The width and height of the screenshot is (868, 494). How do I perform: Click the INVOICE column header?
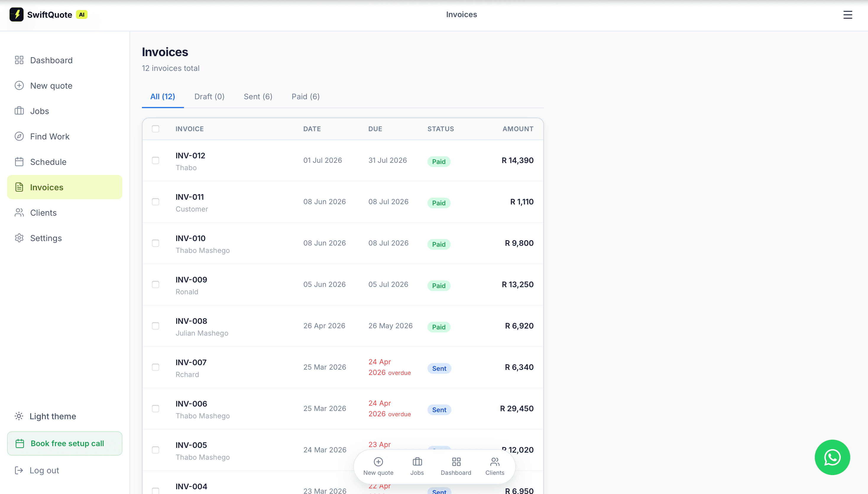190,129
